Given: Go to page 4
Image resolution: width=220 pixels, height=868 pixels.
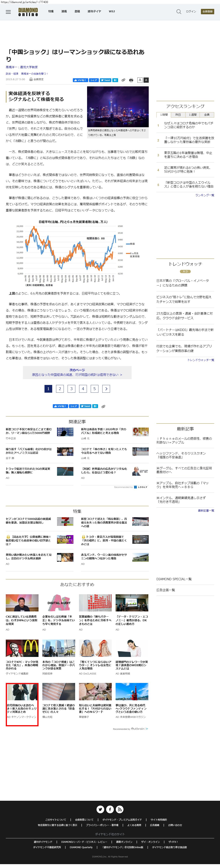Looking at the screenshot, I should [83, 389].
